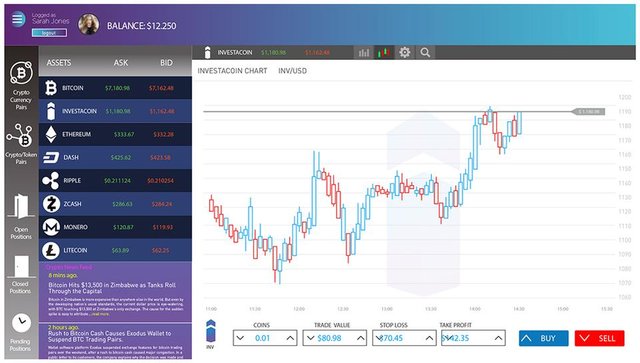The image size is (640, 363).
Task: Open chart settings gear icon
Action: [404, 53]
